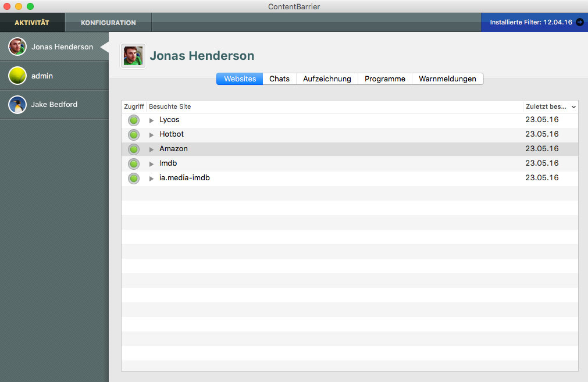
Task: Sort by the Besuchte Site column header
Action: point(334,106)
